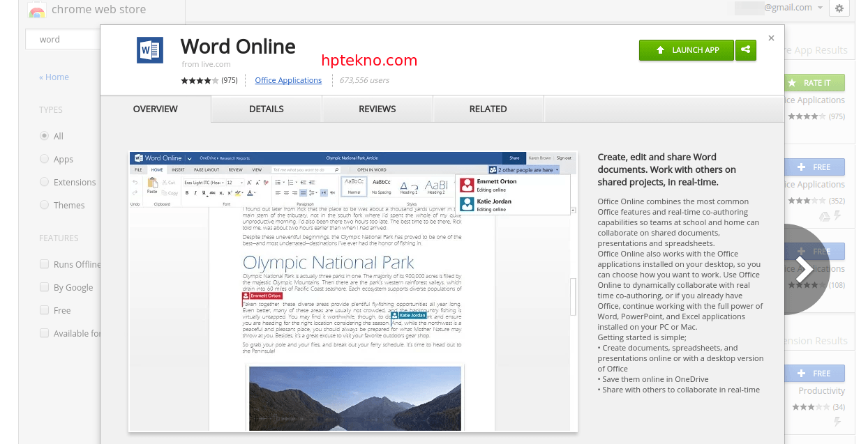Click the Word Online app icon
The width and height of the screenshot is (868, 444).
[149, 50]
